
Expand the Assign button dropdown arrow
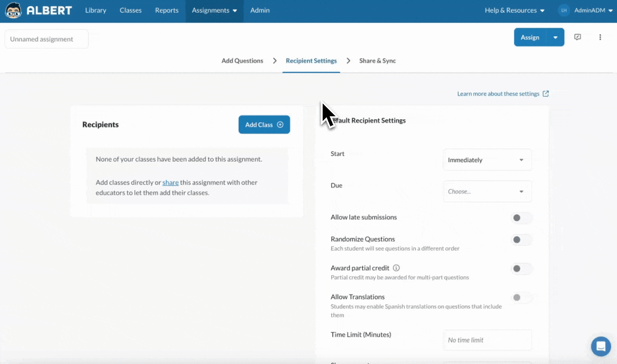555,37
